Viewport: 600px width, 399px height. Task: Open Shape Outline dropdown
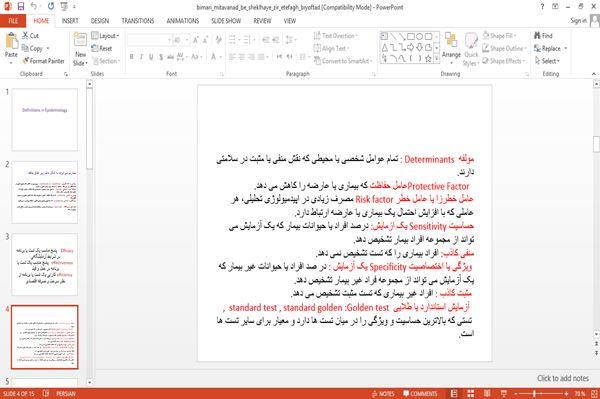504,48
